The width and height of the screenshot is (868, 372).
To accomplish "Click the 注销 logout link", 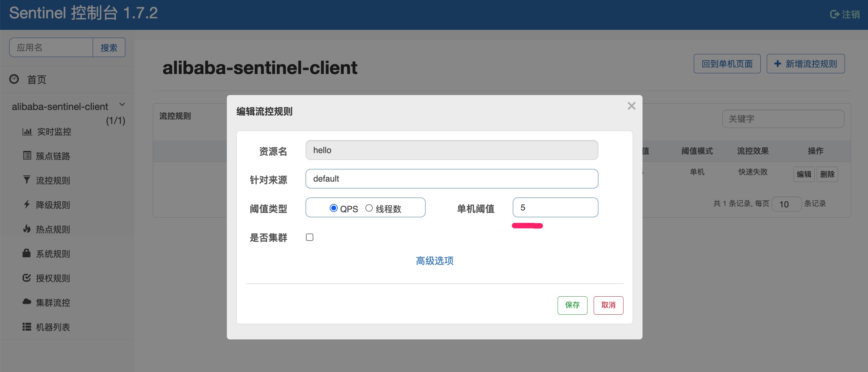I will pyautogui.click(x=845, y=14).
